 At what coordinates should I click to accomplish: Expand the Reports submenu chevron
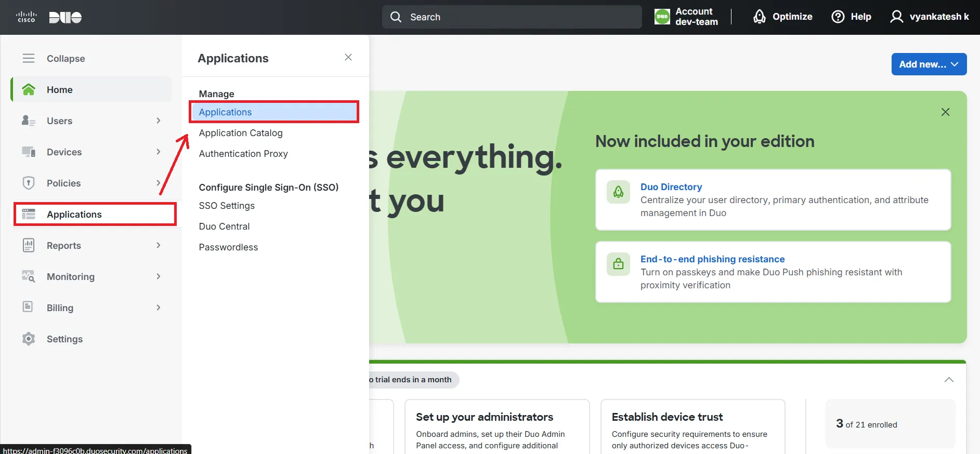159,245
